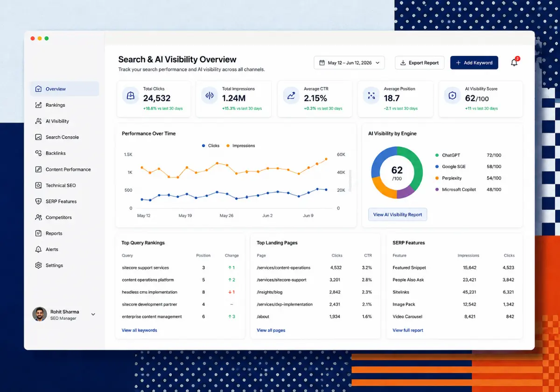Click the chart's vertical scrollbar handle
This screenshot has width=560, height=392.
pos(350,181)
